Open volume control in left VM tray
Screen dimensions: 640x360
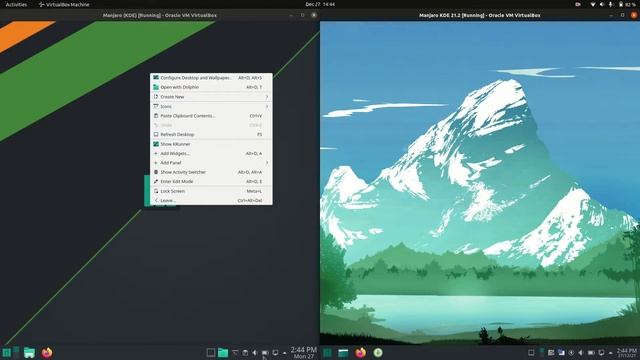point(255,353)
